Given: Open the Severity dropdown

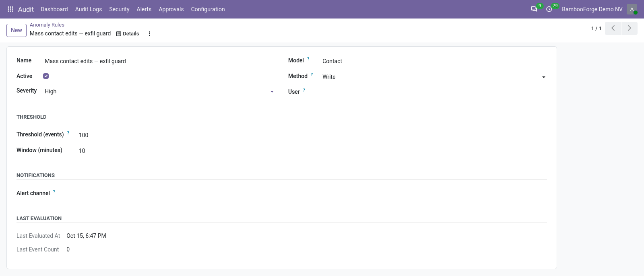Looking at the screenshot, I should 159,91.
